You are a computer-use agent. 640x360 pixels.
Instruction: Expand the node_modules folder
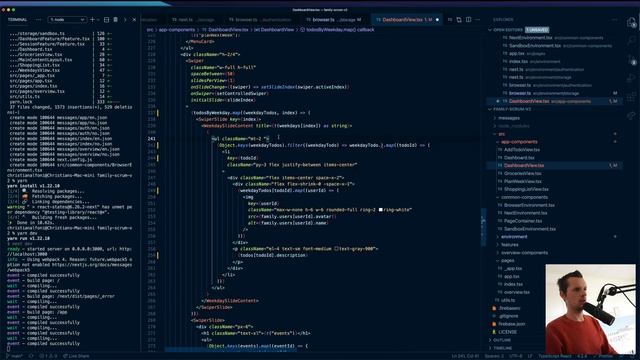[511, 126]
